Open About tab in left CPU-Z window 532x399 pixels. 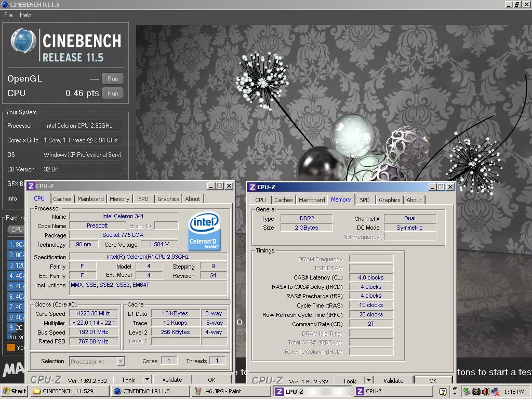tap(193, 199)
